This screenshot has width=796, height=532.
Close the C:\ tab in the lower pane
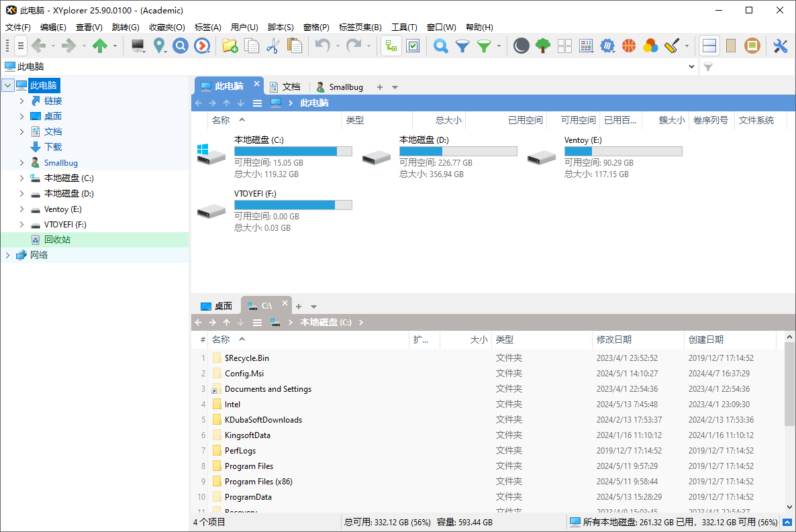[x=285, y=303]
